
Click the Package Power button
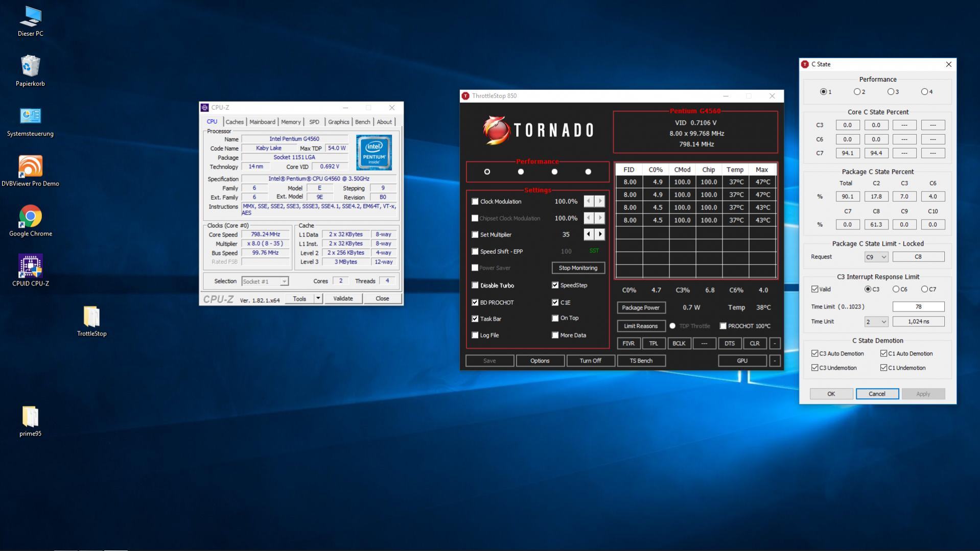641,307
